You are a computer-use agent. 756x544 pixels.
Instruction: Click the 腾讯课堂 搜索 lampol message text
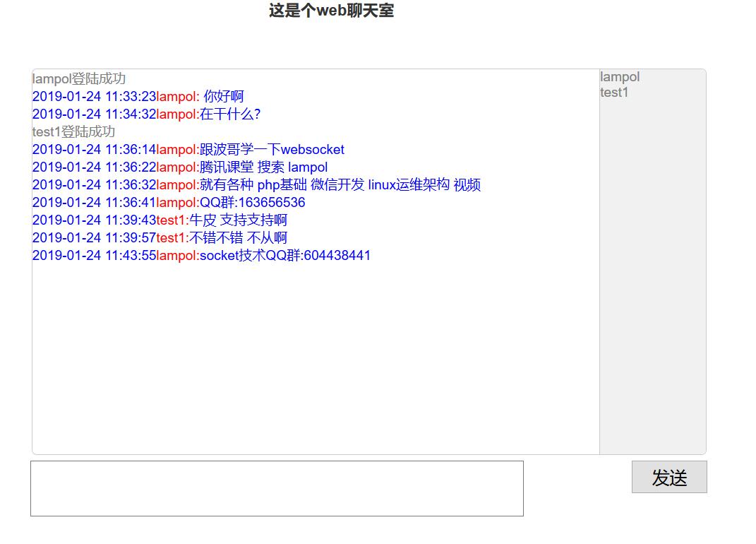coord(263,167)
